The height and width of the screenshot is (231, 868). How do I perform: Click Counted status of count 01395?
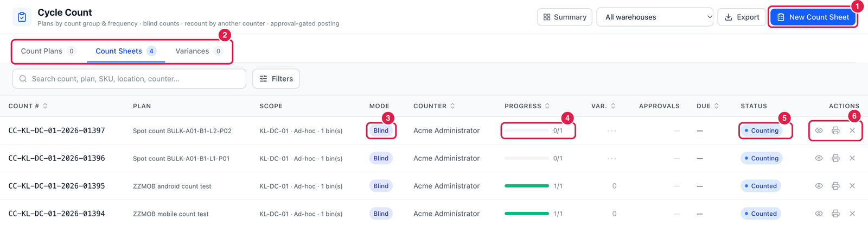point(761,186)
